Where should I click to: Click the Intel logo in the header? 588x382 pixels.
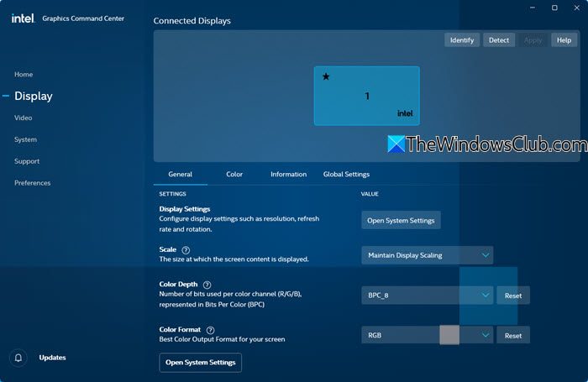point(23,18)
